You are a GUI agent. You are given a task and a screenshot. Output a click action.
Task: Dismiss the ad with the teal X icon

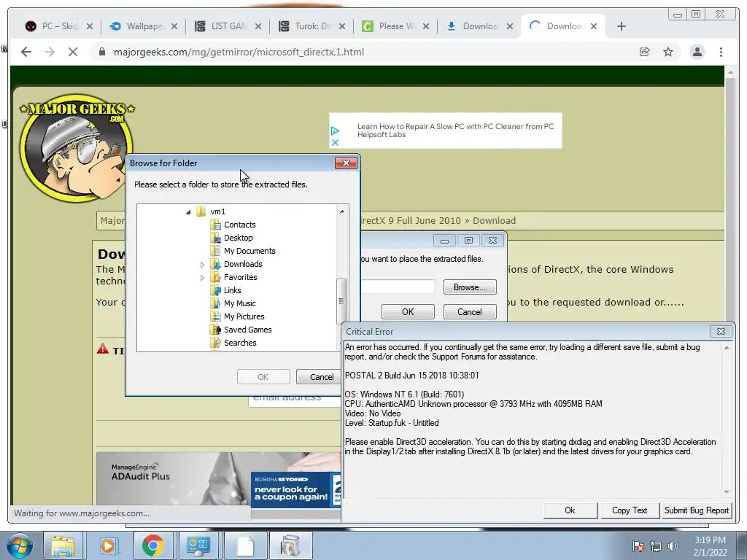coord(335,142)
